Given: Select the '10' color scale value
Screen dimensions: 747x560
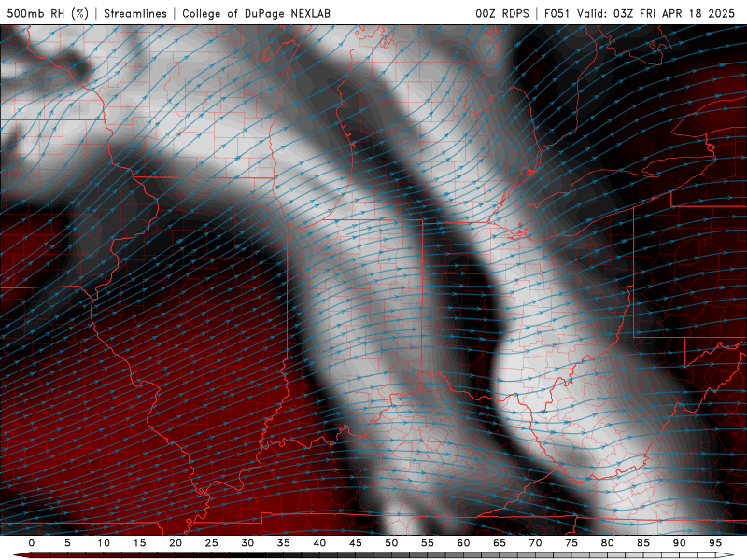Looking at the screenshot, I should pos(104,543).
